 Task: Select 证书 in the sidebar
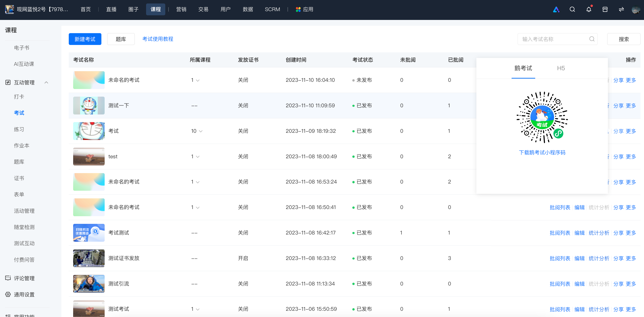point(19,178)
